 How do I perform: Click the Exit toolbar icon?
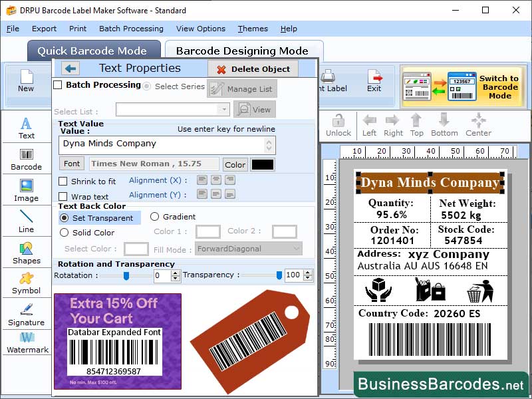click(374, 80)
